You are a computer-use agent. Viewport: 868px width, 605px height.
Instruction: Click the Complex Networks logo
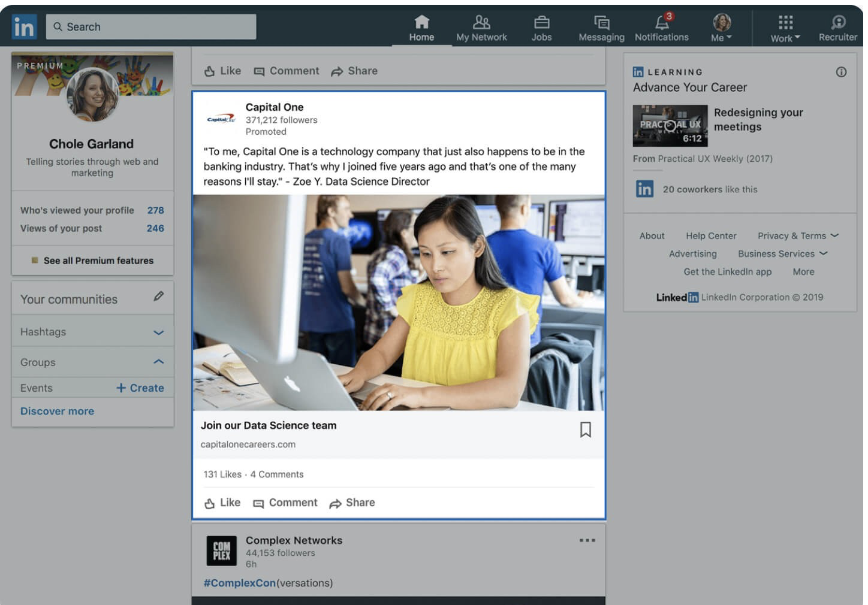point(221,551)
